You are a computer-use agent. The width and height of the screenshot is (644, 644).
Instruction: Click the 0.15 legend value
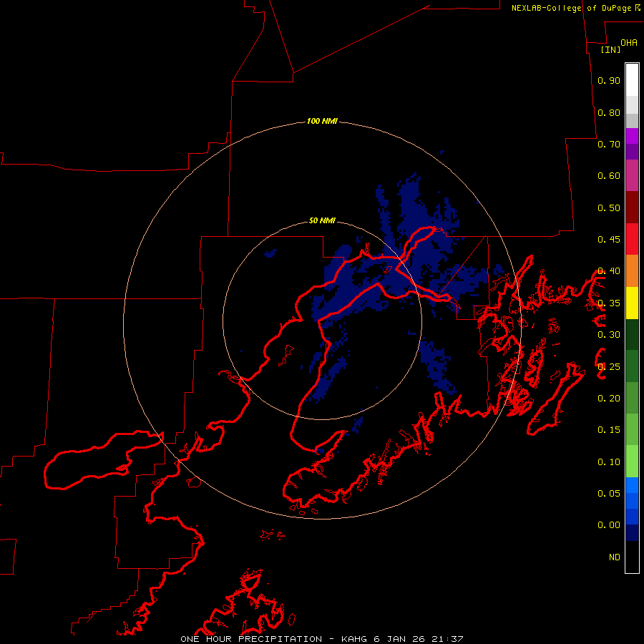[x=609, y=430]
